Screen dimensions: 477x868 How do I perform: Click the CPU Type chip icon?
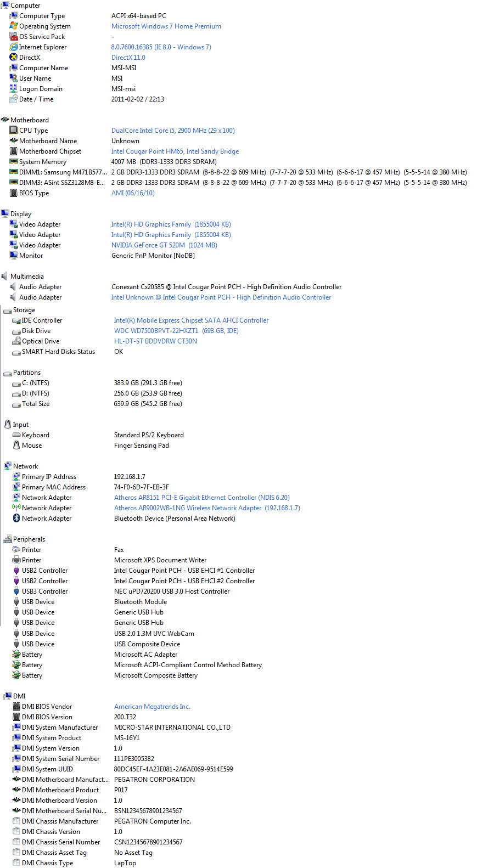point(14,131)
